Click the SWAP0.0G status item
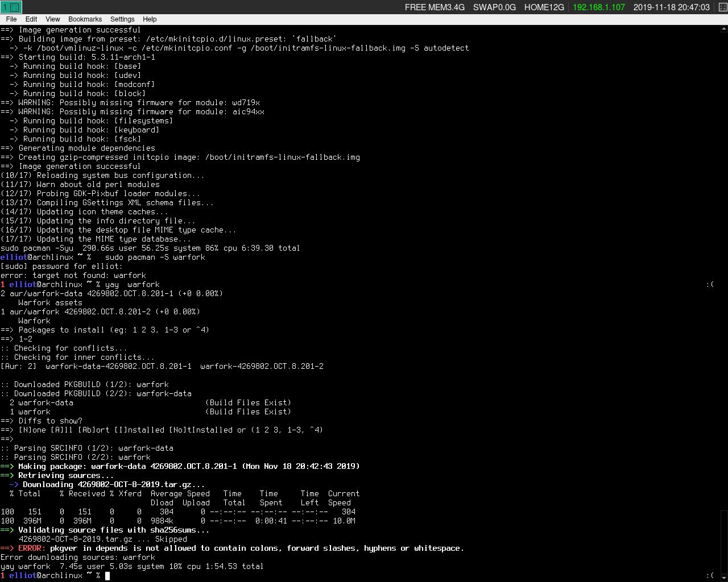Viewport: 728px width, 582px height. click(494, 7)
